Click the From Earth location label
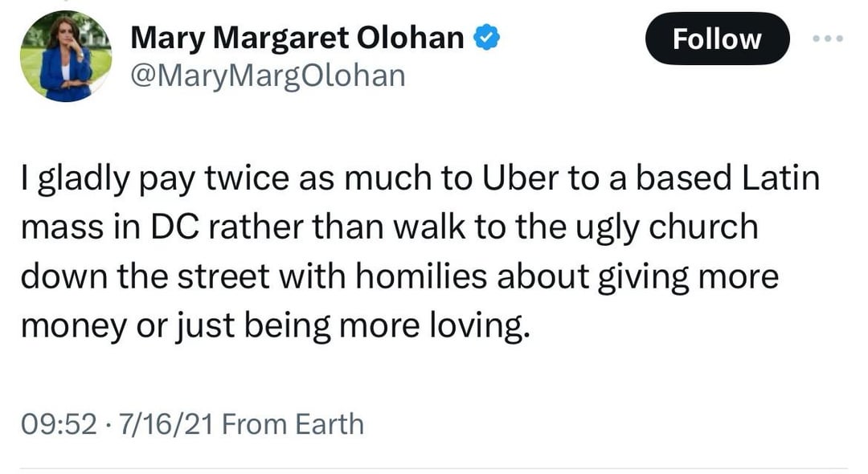This screenshot has width=868, height=474. tap(293, 423)
